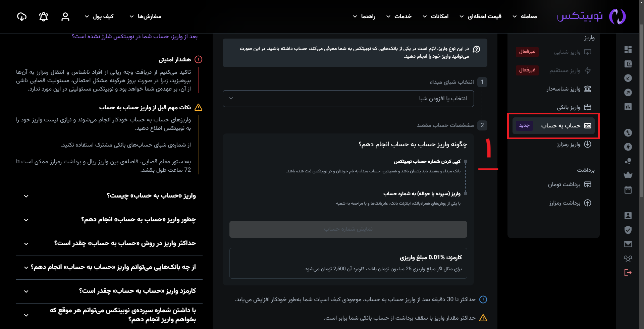This screenshot has width=644, height=329.
Task: Click the lightning icon beside واریز مستقیم
Action: click(588, 70)
